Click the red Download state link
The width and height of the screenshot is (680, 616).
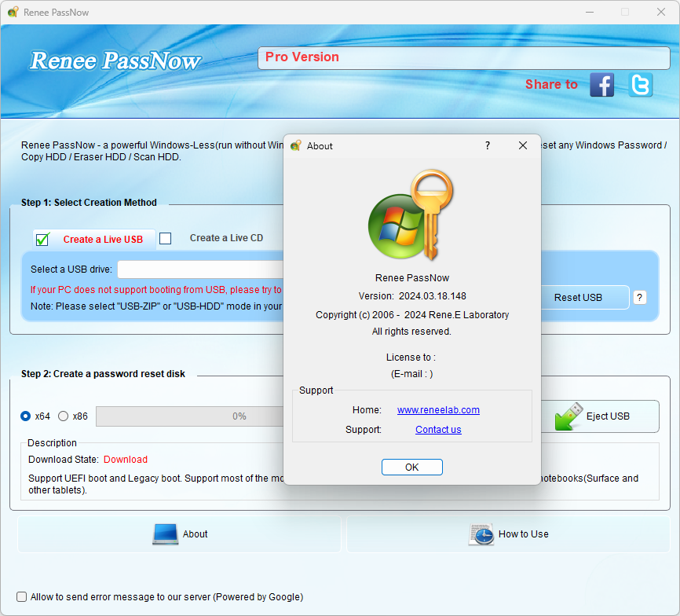tap(126, 460)
